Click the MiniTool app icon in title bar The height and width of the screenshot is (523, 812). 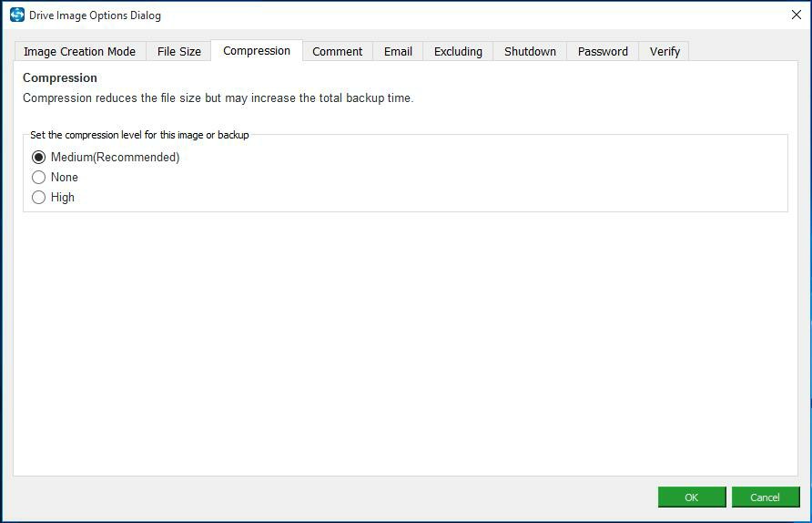coord(17,15)
